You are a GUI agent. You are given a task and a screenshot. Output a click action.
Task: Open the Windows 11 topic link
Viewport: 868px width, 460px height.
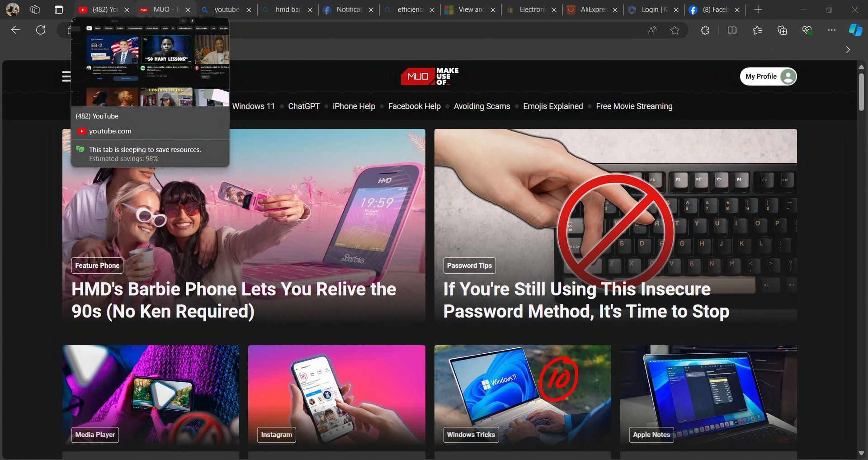coord(253,106)
